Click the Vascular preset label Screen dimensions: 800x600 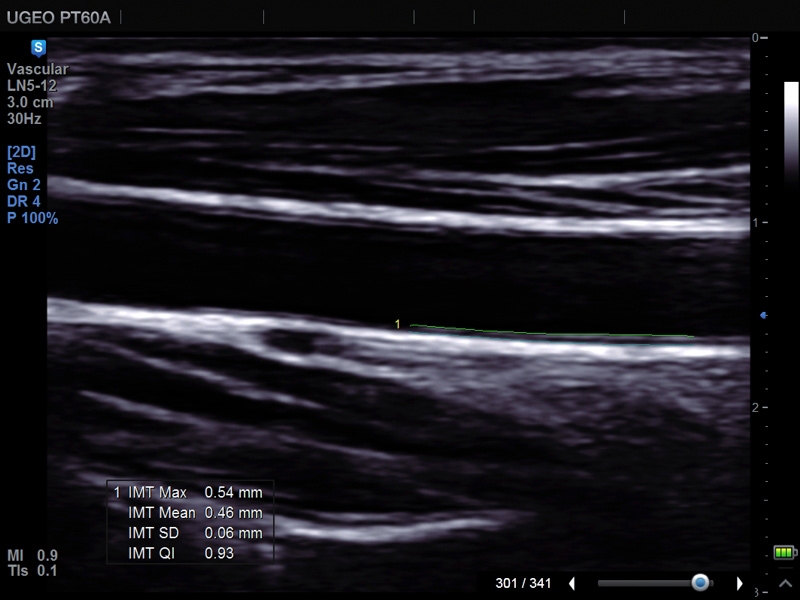coord(37,69)
